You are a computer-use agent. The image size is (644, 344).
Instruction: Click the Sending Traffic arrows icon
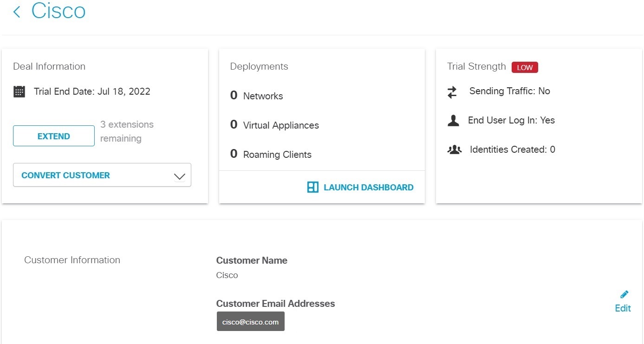click(452, 92)
